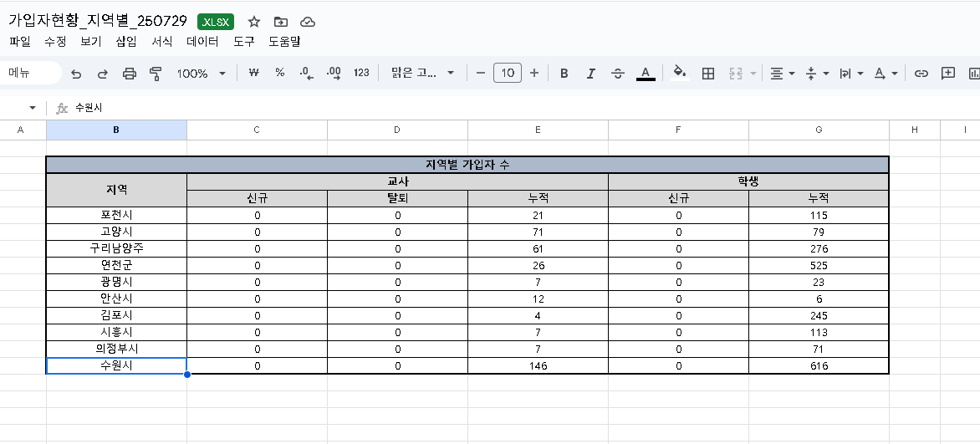Toggle bold formatting

564,74
